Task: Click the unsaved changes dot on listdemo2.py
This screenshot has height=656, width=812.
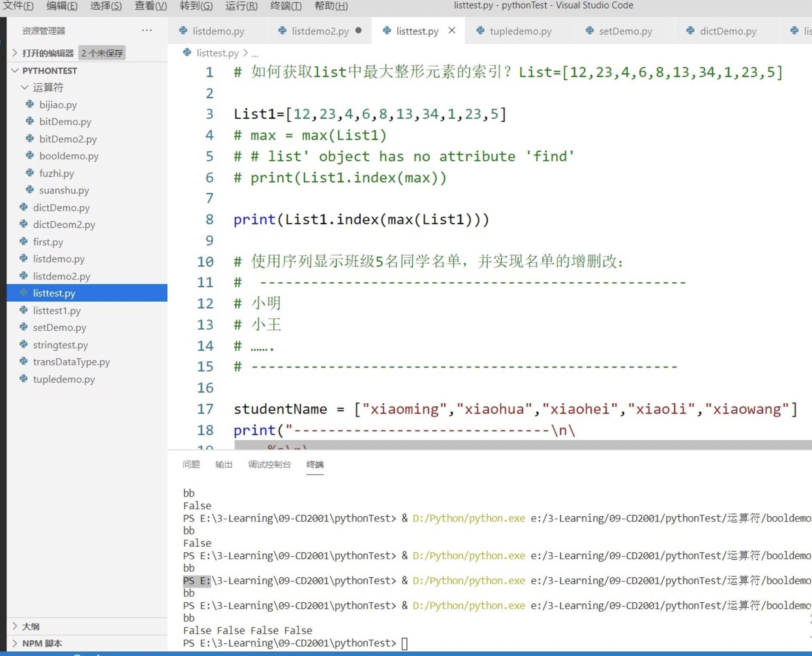Action: click(358, 31)
